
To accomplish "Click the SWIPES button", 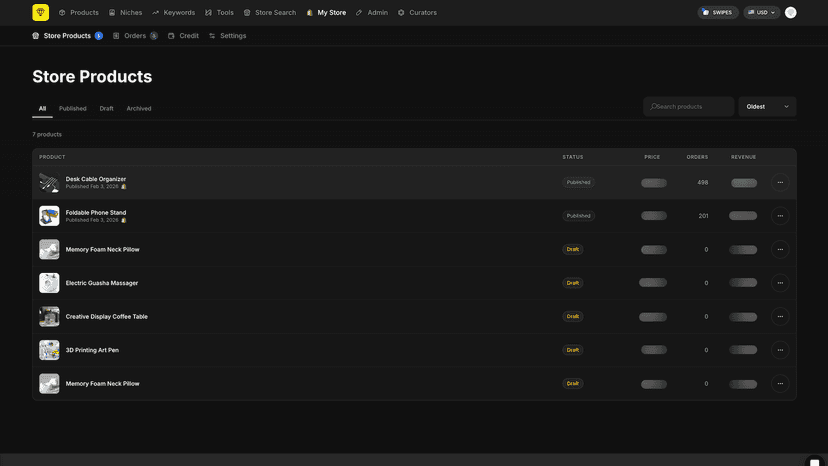I will click(718, 13).
